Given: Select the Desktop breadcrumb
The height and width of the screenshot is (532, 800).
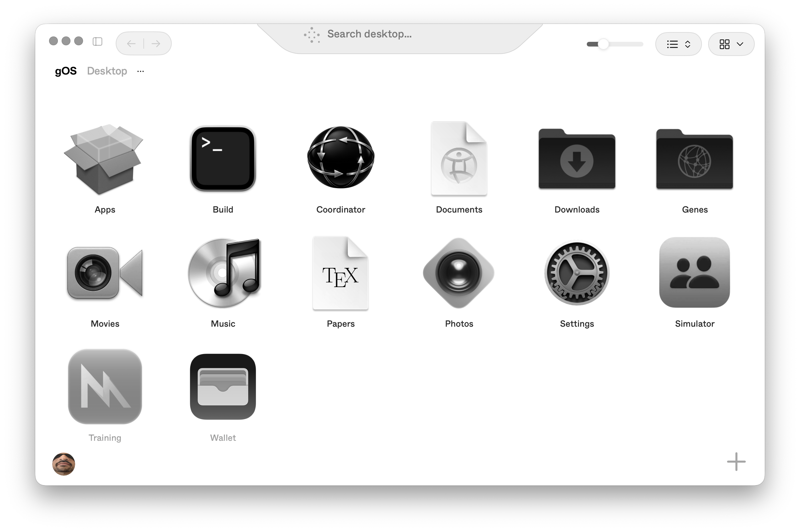Looking at the screenshot, I should pos(107,71).
